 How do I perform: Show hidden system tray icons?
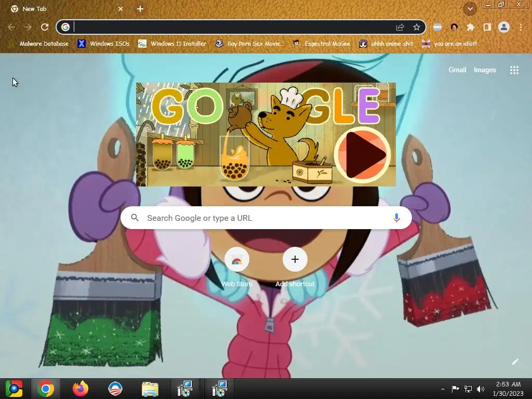[443, 389]
